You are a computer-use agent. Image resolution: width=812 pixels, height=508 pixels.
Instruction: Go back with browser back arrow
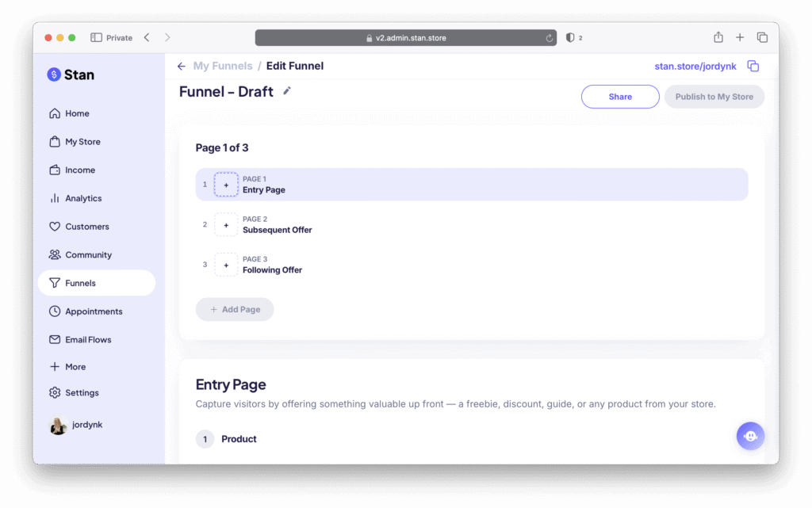(x=147, y=38)
